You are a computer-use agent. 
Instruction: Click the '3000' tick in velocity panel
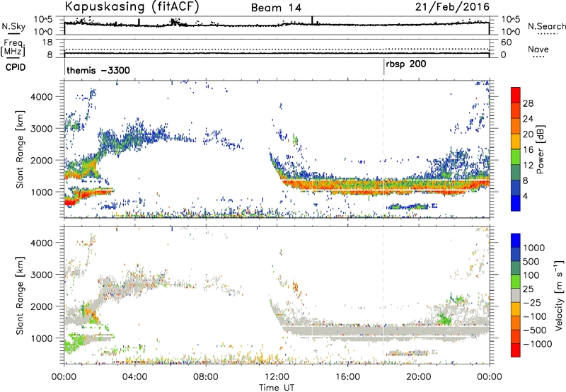coord(42,275)
